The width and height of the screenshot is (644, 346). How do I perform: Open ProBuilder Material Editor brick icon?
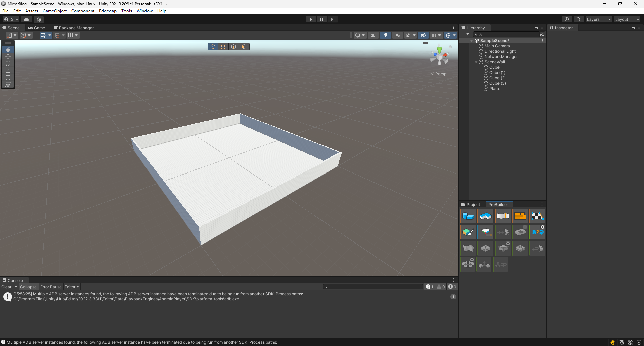click(x=520, y=216)
